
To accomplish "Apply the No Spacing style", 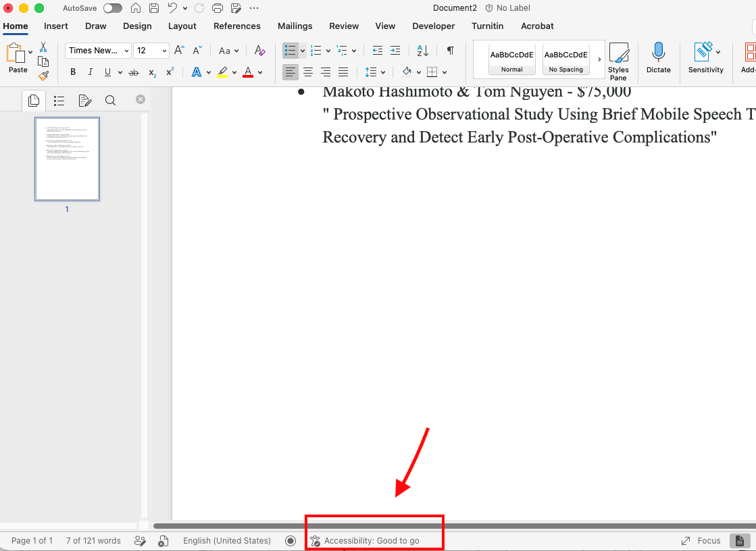I will [565, 60].
